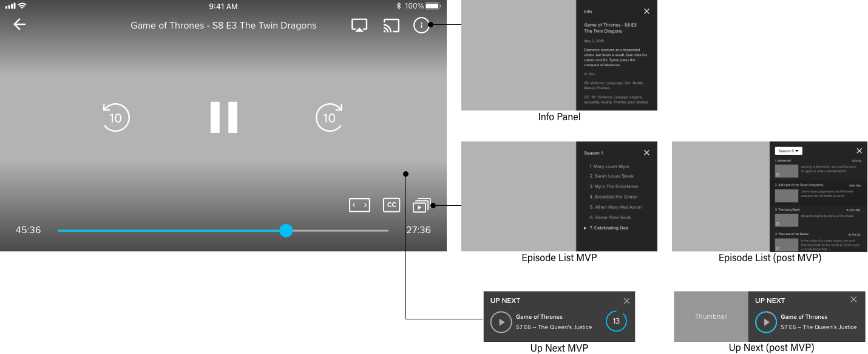Viewport: 868px width, 354px height.
Task: Select episode 5. When Mary Met Aaron
Action: tap(615, 207)
